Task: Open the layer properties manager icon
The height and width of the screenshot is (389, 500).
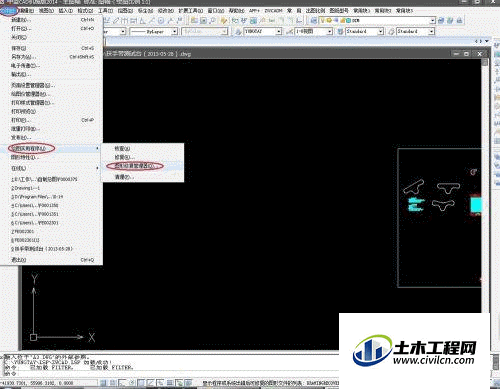Action: [313, 20]
